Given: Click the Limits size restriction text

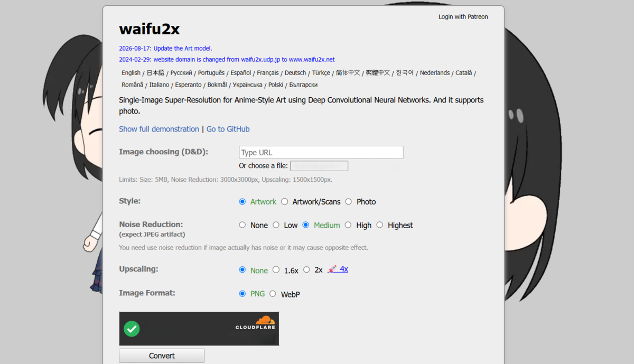Looking at the screenshot, I should [x=226, y=180].
